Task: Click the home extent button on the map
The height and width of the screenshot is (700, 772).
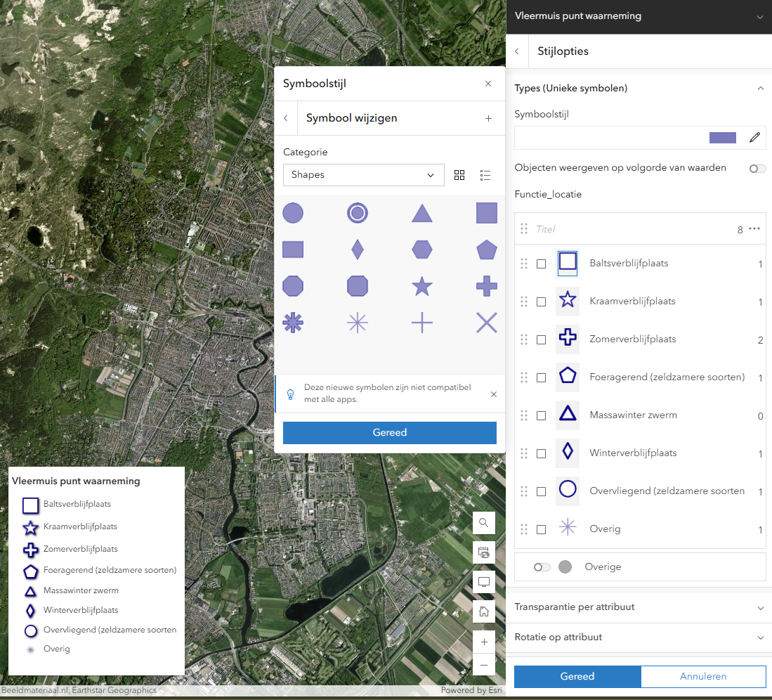Action: [x=483, y=611]
